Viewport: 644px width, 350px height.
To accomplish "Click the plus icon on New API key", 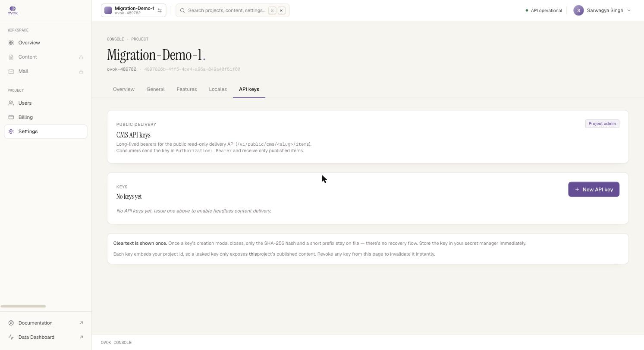I will [577, 189].
